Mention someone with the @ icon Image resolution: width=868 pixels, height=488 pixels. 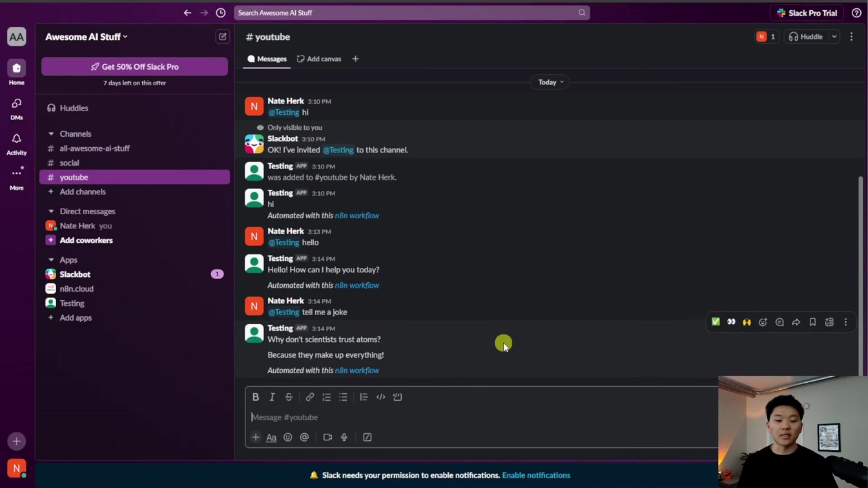(304, 437)
